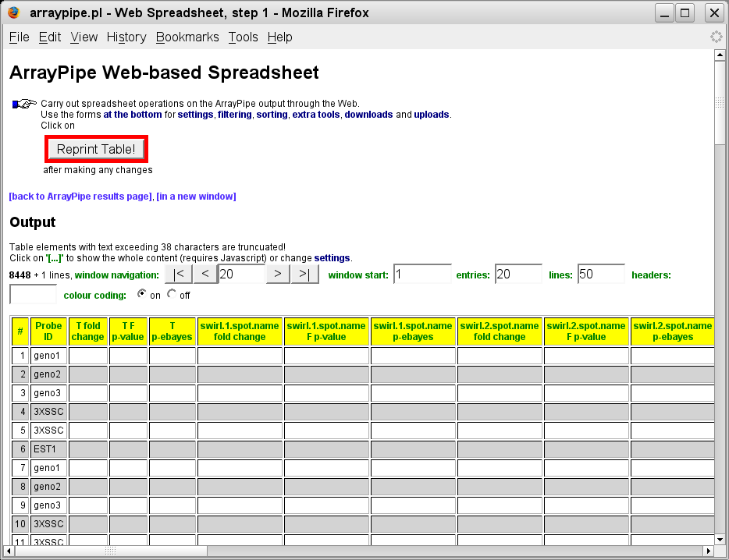Click 'swirl.1.spot.name F p-value' header

326,331
